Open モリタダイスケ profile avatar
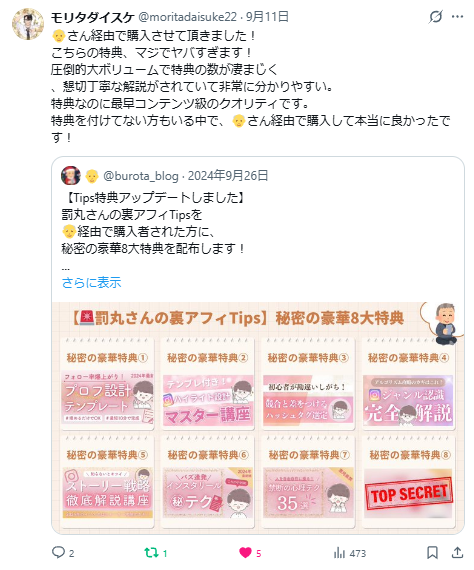Viewport: 474px width, 570px height. point(28,23)
